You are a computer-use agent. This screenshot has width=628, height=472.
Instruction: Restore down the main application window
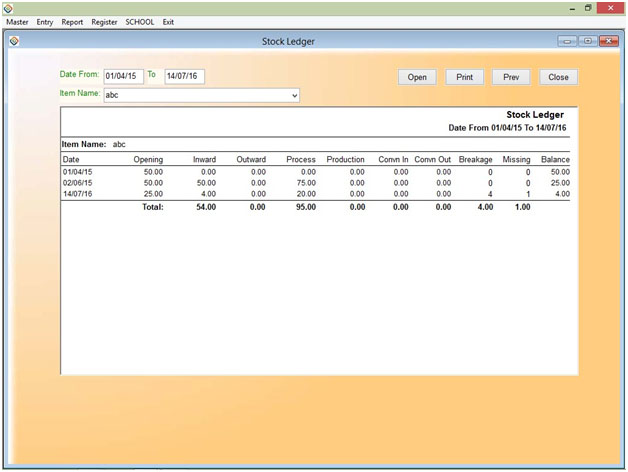(x=588, y=7)
